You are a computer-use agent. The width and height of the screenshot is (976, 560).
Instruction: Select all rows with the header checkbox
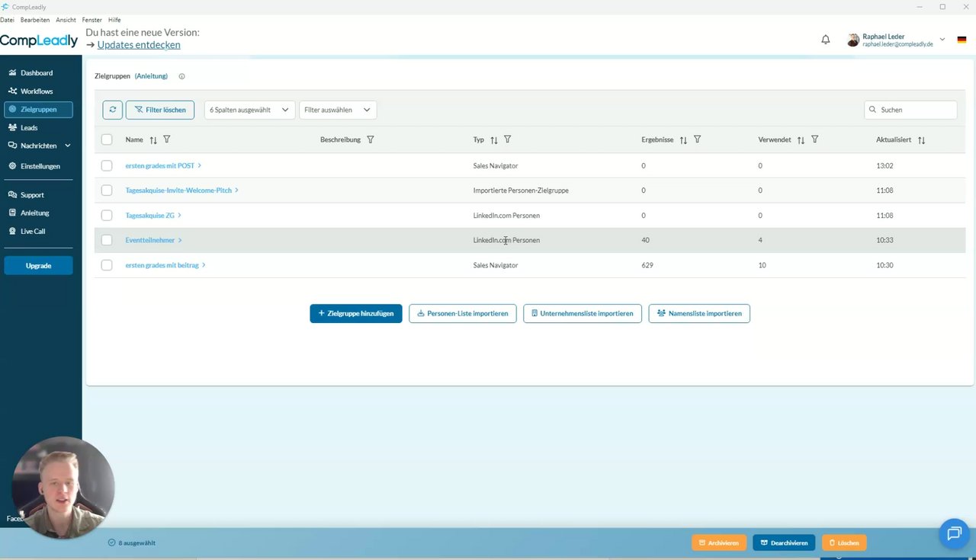[107, 139]
